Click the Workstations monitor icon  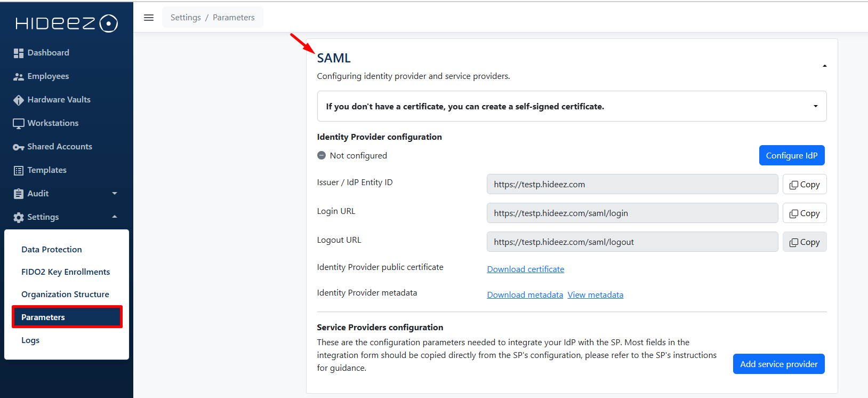click(19, 123)
